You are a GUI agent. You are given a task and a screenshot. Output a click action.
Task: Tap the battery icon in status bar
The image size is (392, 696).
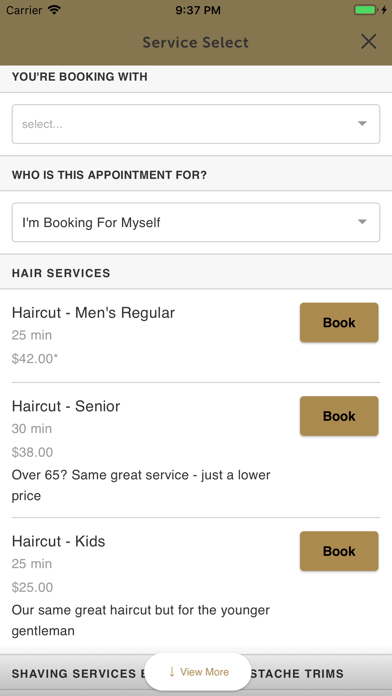click(x=366, y=10)
